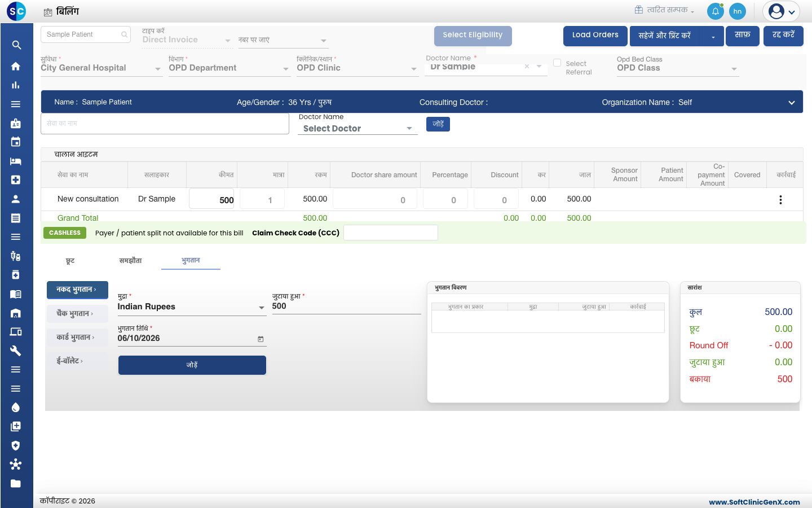Image resolution: width=812 pixels, height=508 pixels.
Task: Open the folder icon in sidebar
Action: coord(16,483)
